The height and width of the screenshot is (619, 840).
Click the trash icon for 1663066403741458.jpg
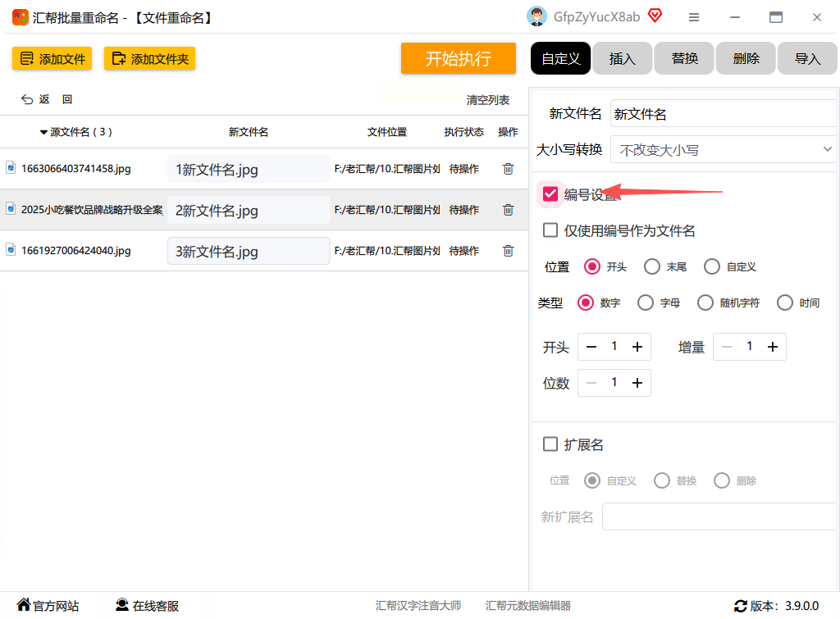[508, 169]
